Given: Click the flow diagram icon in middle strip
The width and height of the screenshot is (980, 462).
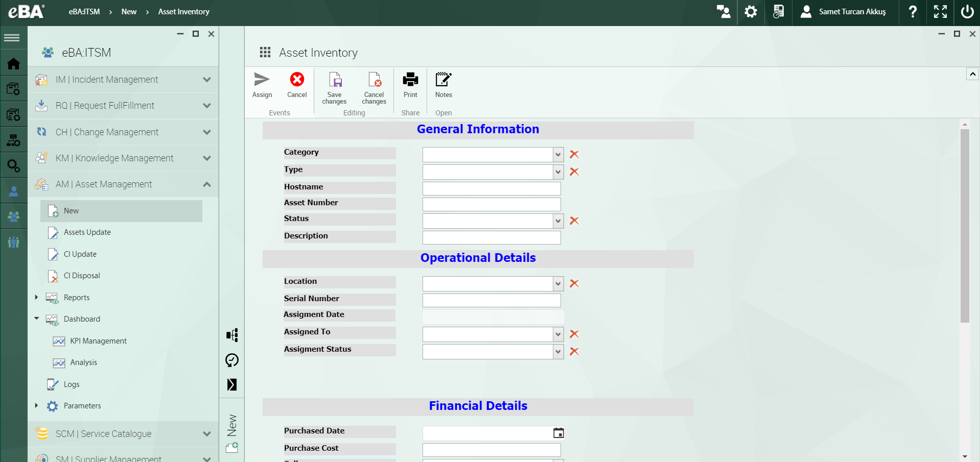Looking at the screenshot, I should click(x=232, y=335).
